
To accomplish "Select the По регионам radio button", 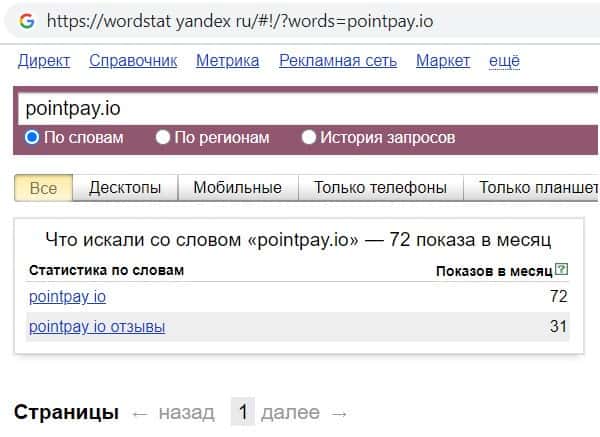I will click(163, 137).
